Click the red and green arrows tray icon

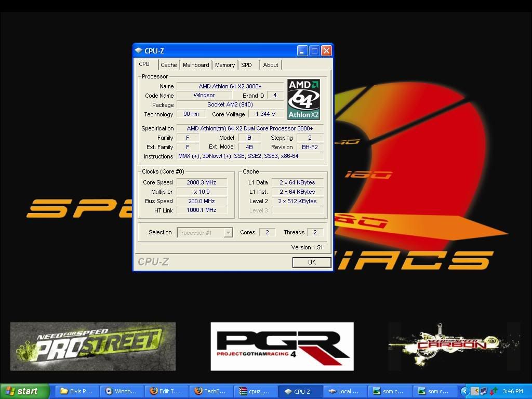(x=494, y=391)
